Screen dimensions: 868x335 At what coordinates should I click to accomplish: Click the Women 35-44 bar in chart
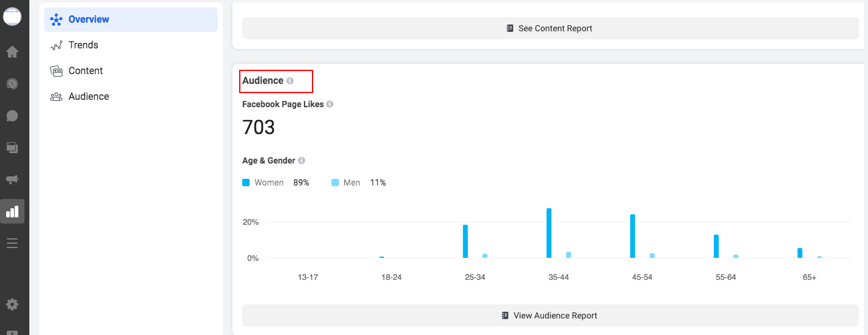549,233
